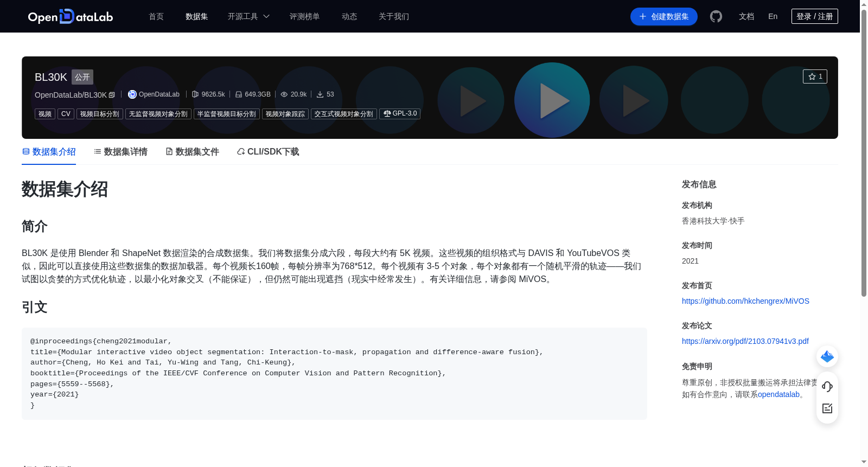This screenshot has width=868, height=467.
Task: Open the github.com/hkchengrex/MiVOS link
Action: coord(745,301)
